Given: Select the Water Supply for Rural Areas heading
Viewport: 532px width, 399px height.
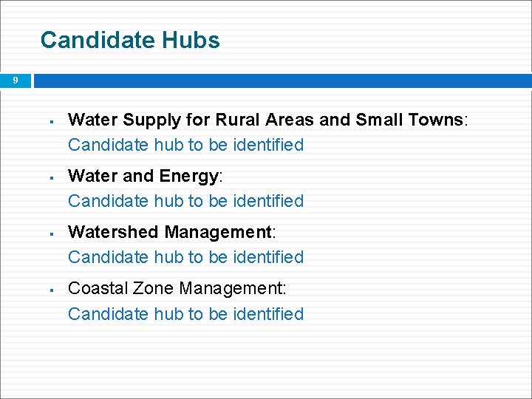Looking at the screenshot, I should [268, 120].
